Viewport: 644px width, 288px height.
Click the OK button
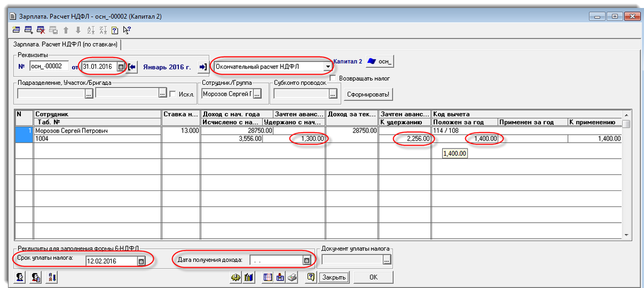pyautogui.click(x=373, y=277)
